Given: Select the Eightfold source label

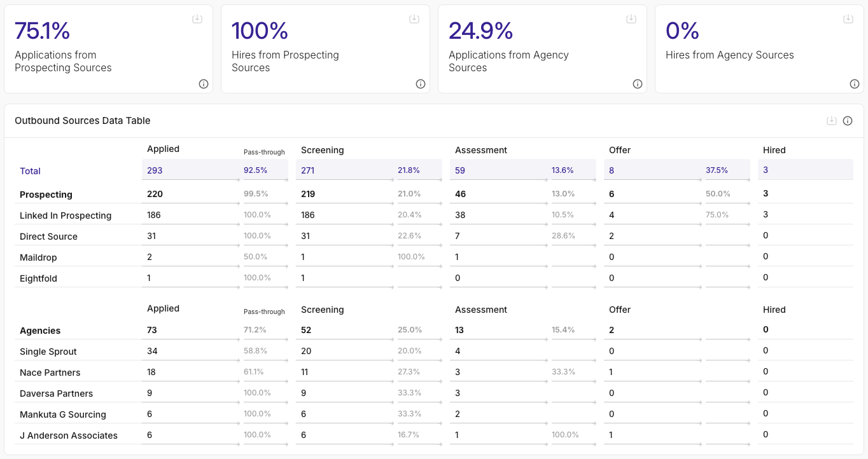Looking at the screenshot, I should [38, 278].
